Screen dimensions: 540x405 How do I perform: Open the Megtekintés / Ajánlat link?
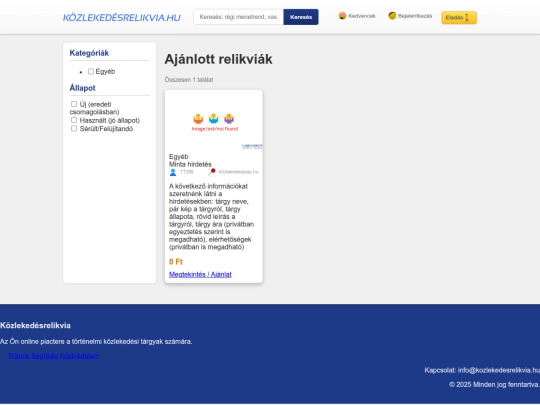coord(200,274)
